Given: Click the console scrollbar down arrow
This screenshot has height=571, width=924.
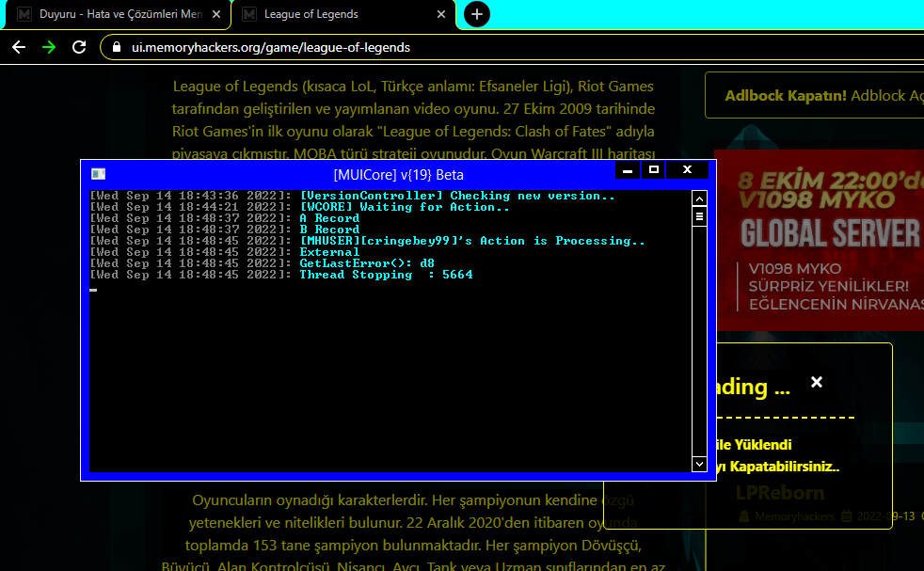Looking at the screenshot, I should pyautogui.click(x=699, y=464).
